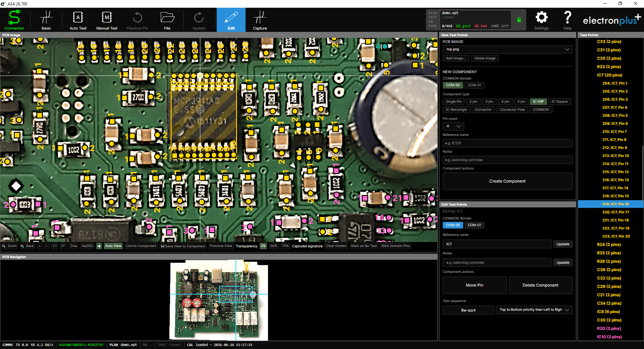Expand IC10 (2 pins) in Test Points

coord(609,337)
